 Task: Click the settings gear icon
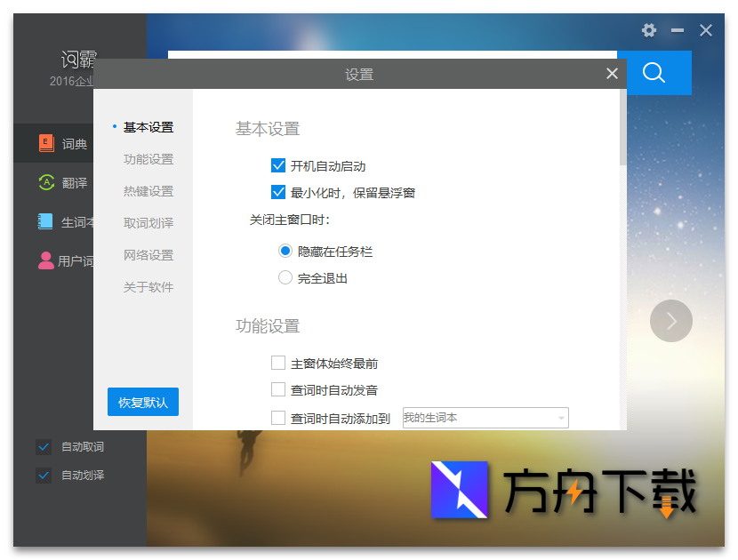[648, 30]
